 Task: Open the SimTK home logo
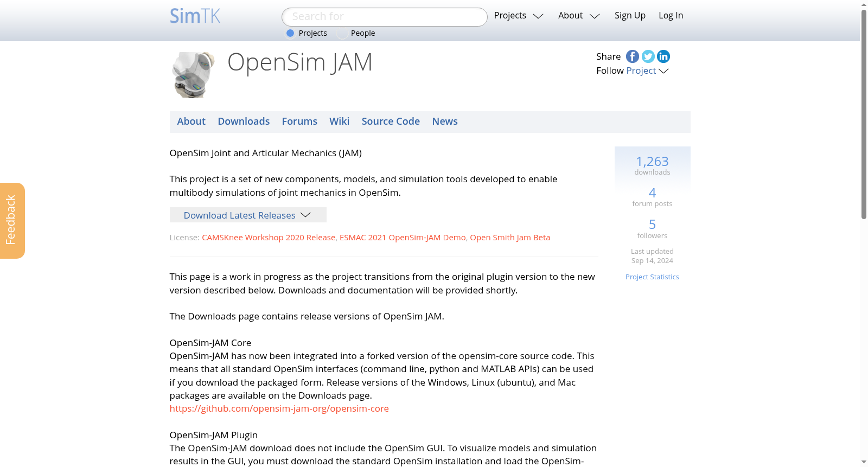195,16
